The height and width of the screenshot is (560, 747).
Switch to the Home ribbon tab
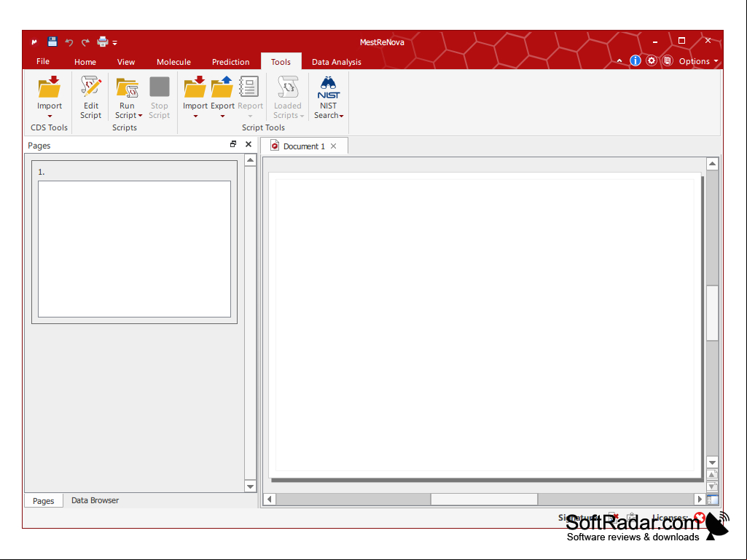point(85,62)
